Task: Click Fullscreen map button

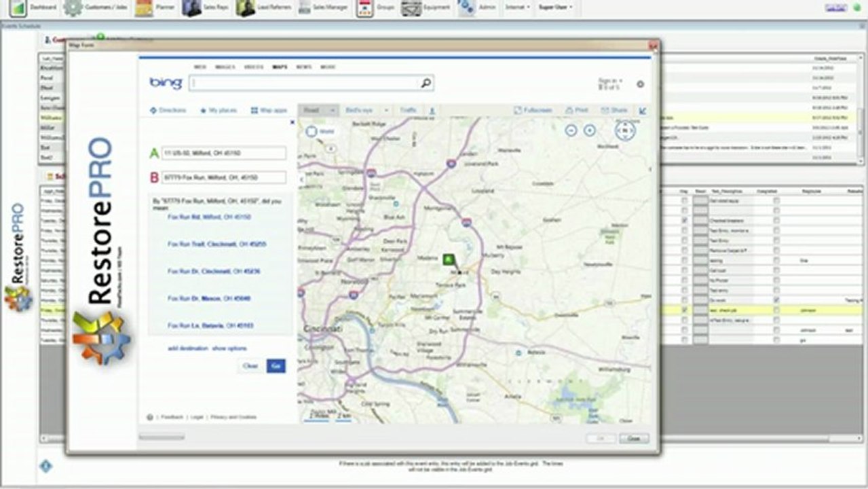Action: pos(533,110)
